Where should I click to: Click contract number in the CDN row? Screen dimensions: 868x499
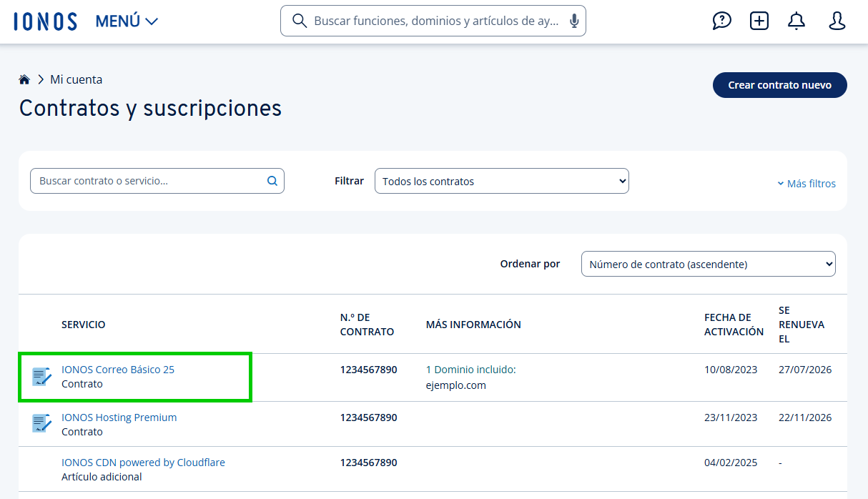click(x=369, y=463)
